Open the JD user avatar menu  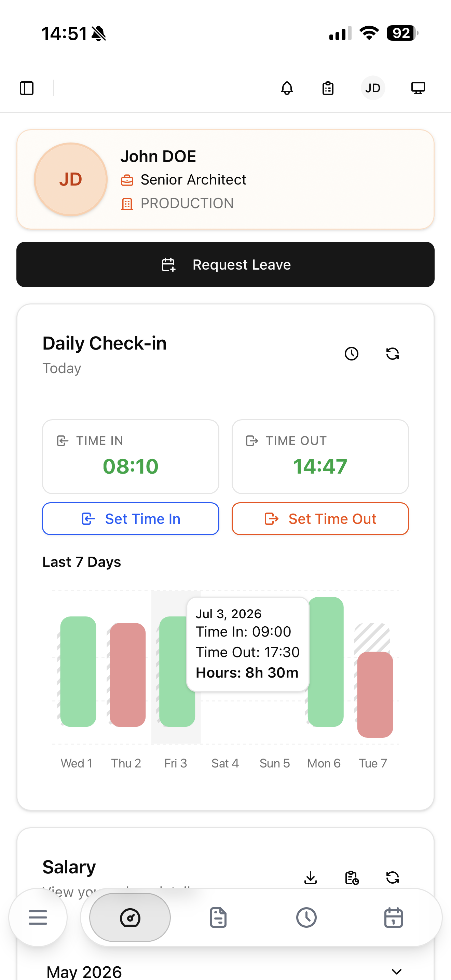pyautogui.click(x=373, y=88)
